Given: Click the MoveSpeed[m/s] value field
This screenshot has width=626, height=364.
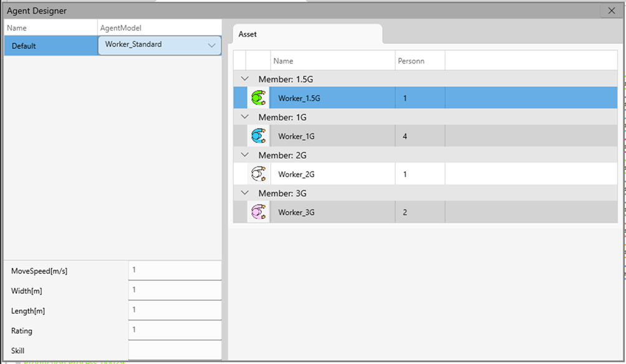Looking at the screenshot, I should [x=175, y=271].
